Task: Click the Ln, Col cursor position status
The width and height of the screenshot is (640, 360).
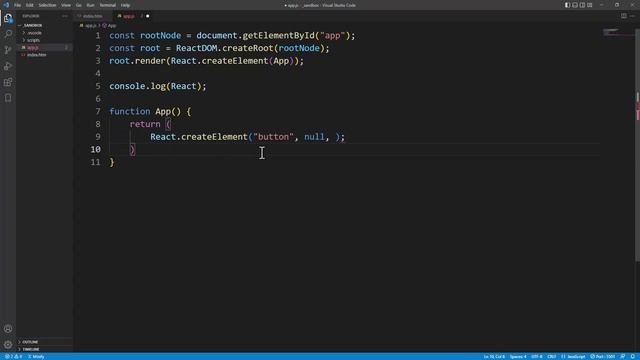Action: point(494,357)
